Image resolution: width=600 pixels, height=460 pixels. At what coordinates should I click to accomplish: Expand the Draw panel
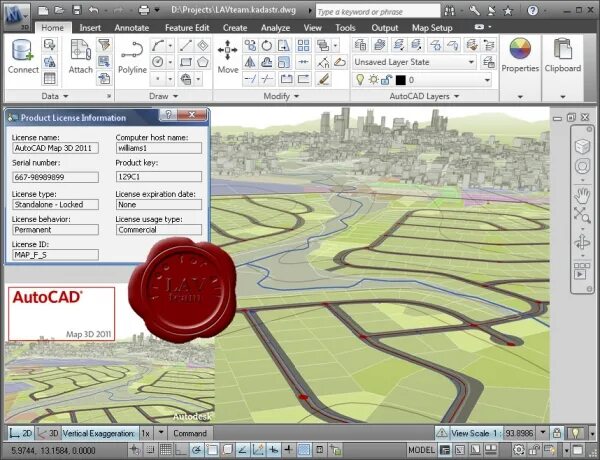[x=163, y=96]
